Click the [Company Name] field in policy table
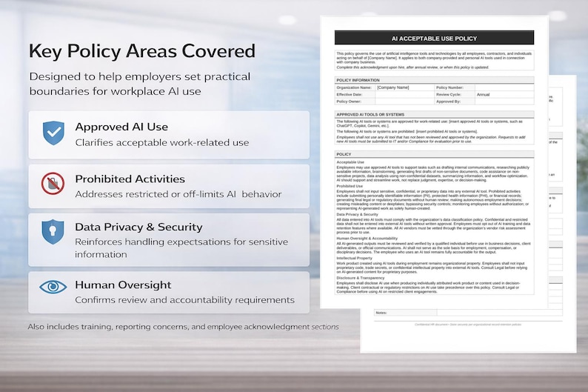This screenshot has height=392, width=588. pos(404,87)
